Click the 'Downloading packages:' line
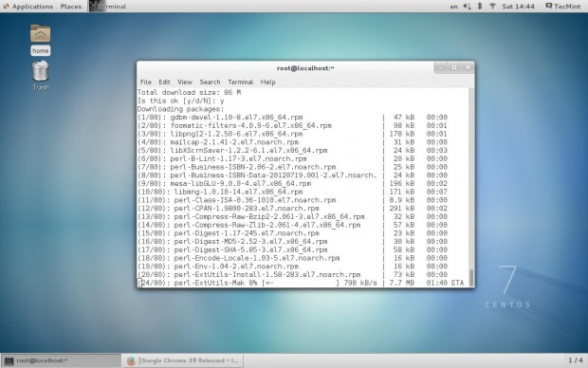This screenshot has height=368, width=588. click(x=180, y=109)
